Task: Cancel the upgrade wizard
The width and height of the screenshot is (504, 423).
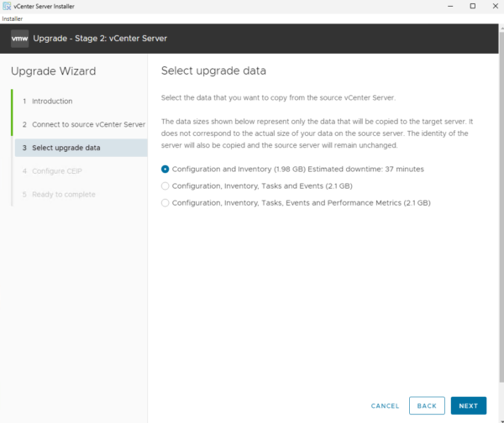Action: (385, 406)
